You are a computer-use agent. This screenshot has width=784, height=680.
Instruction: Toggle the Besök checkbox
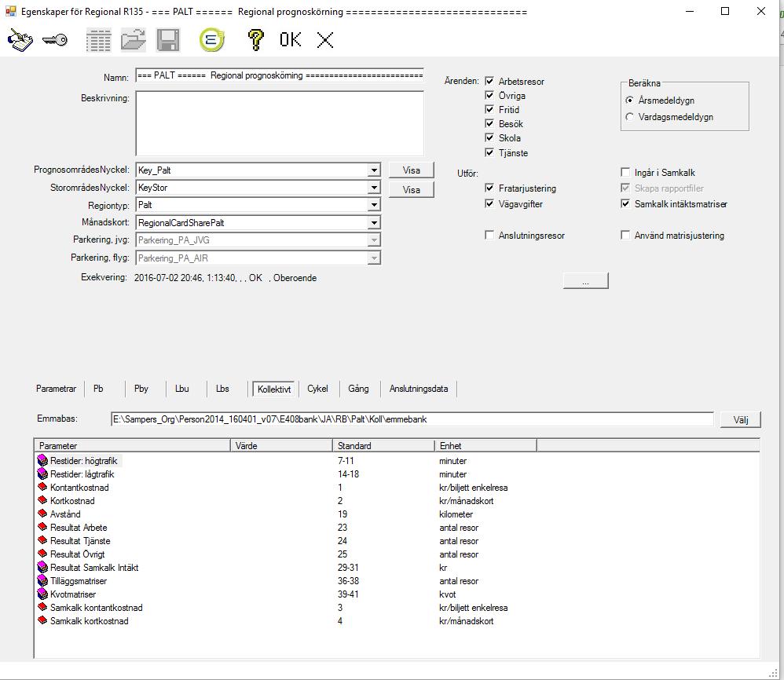click(x=489, y=123)
